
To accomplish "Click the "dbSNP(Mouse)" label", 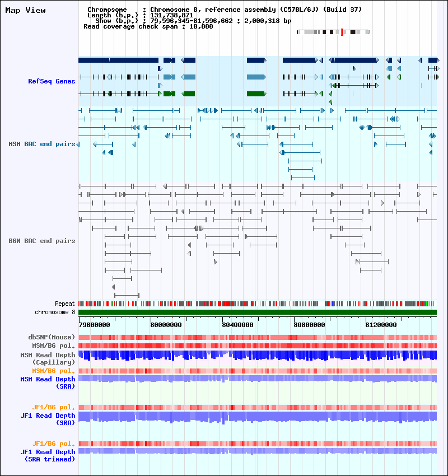I will click(52, 337).
